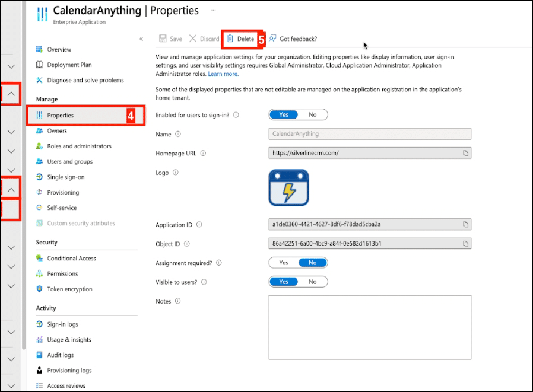Click the Object ID value field

(370, 244)
